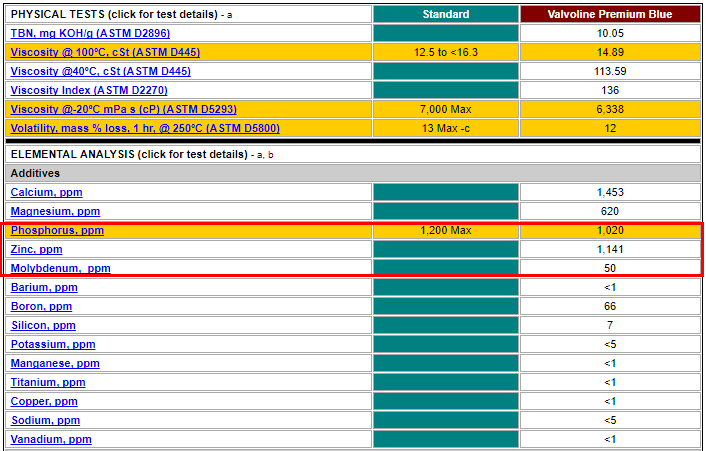Open the Vanadium, ppm link
This screenshot has width=706, height=451.
51,439
